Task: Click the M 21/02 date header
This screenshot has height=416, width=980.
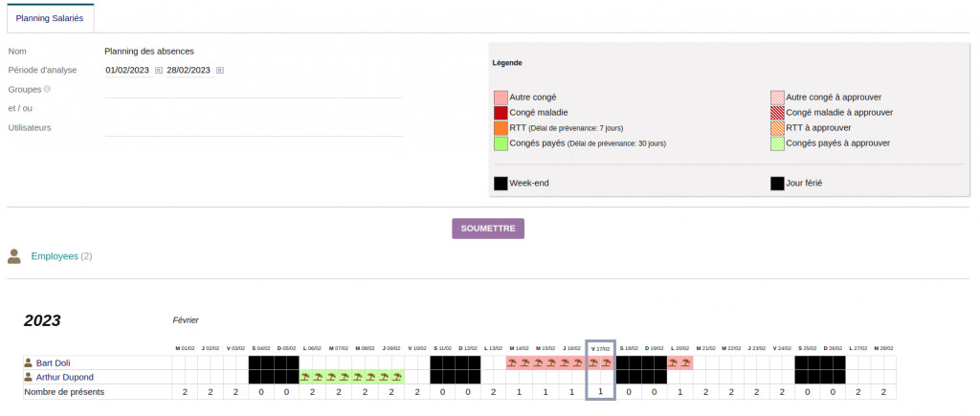Action: tap(706, 348)
